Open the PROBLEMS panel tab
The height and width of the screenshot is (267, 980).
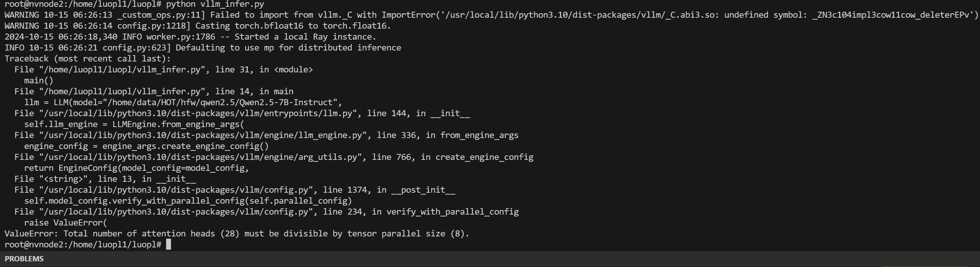(x=24, y=259)
